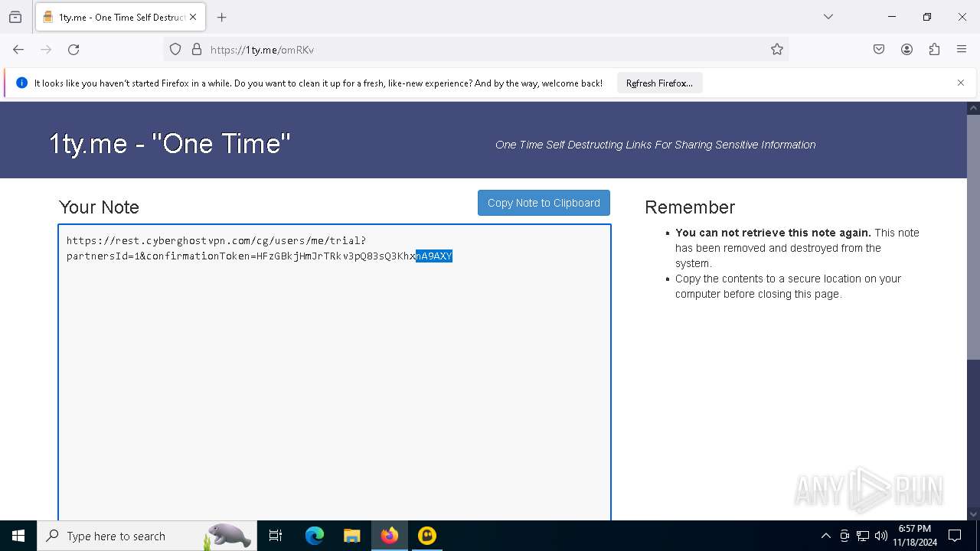
Task: Open tracking protection shield icon
Action: [175, 50]
